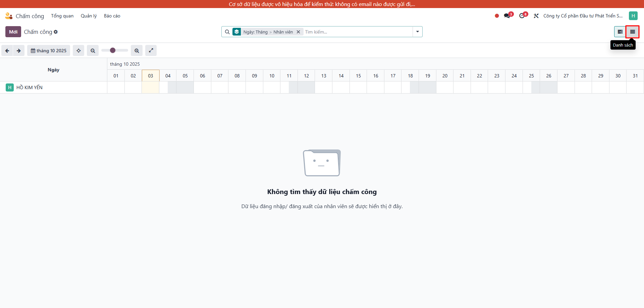Viewport: 644px width, 308px height.
Task: Open the company switcher Công ty Cổ phần
Action: click(x=583, y=16)
